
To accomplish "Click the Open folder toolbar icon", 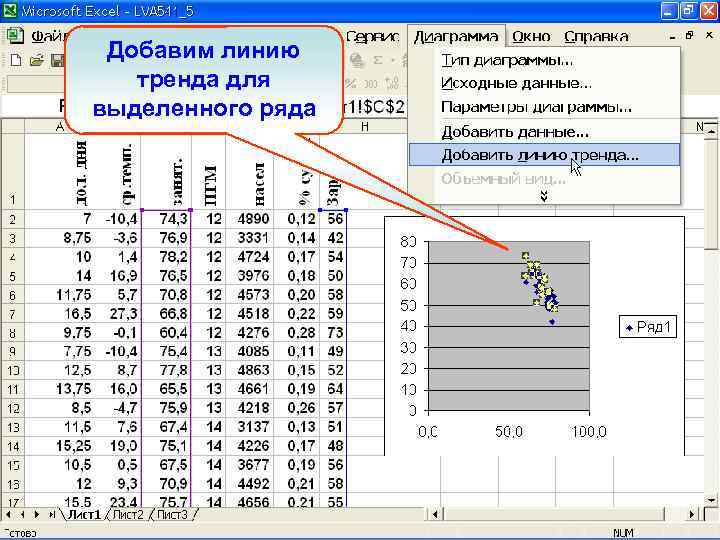I will [36, 60].
